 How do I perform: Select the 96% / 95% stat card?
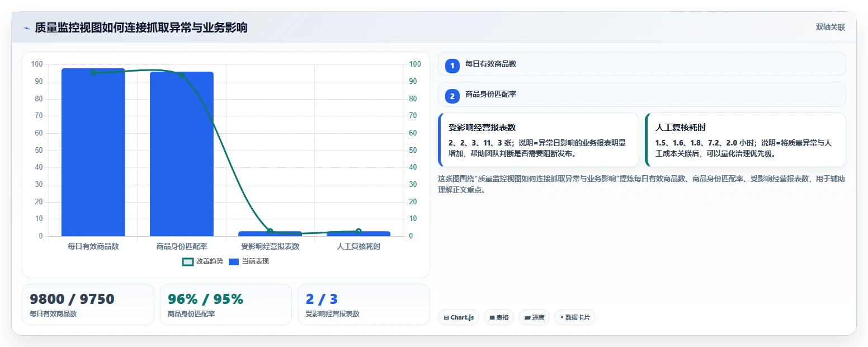pos(226,304)
